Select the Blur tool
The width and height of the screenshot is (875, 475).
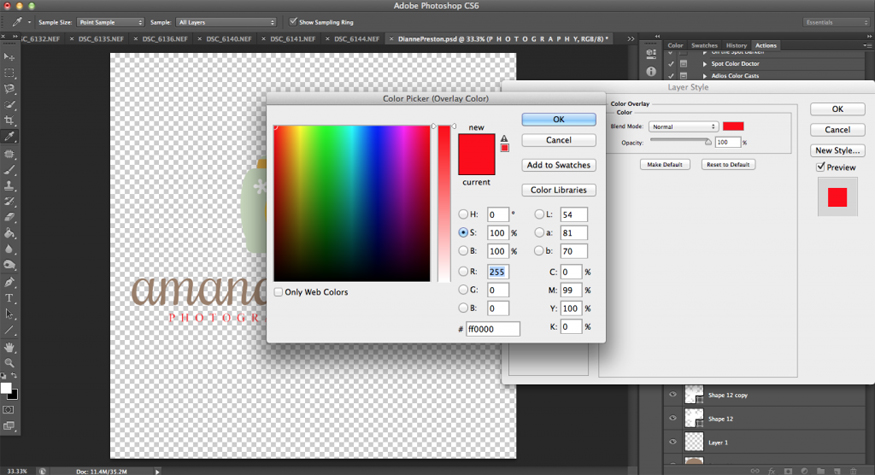(9, 250)
